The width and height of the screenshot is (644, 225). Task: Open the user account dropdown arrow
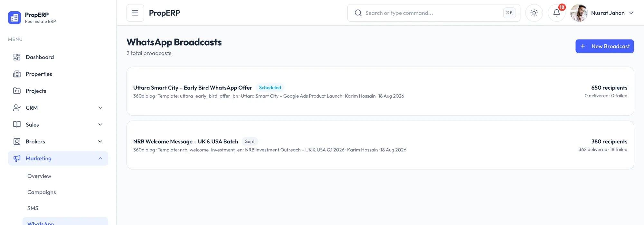point(631,13)
